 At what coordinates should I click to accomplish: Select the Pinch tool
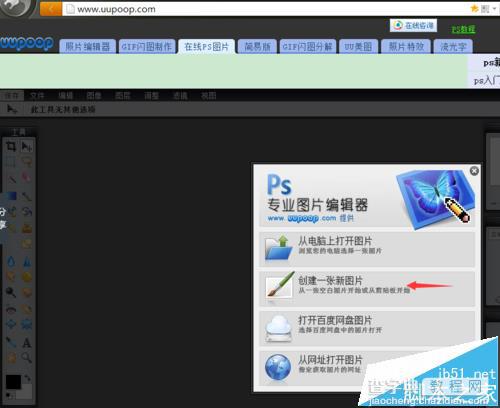coord(27,324)
